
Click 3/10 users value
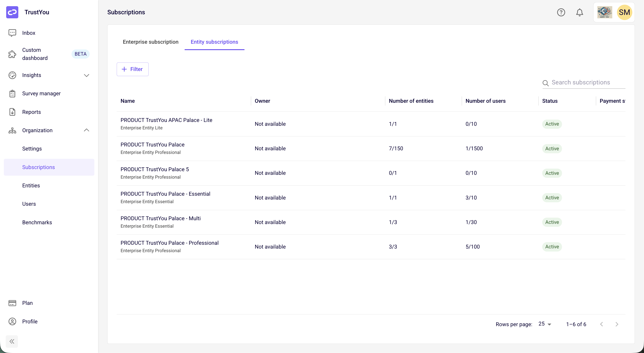pos(471,198)
